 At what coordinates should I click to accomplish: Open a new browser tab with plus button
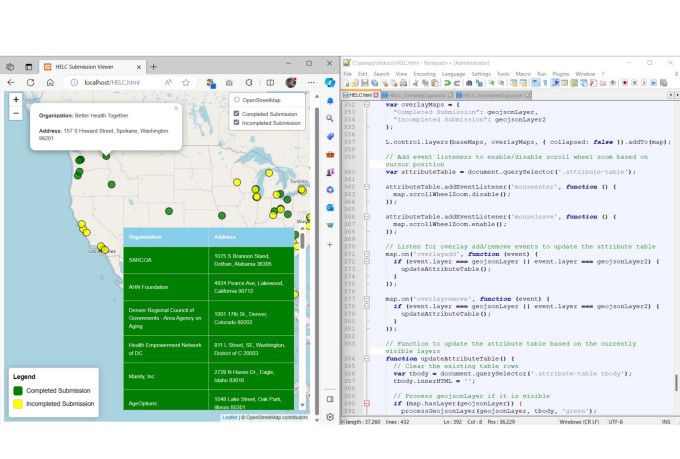[154, 67]
